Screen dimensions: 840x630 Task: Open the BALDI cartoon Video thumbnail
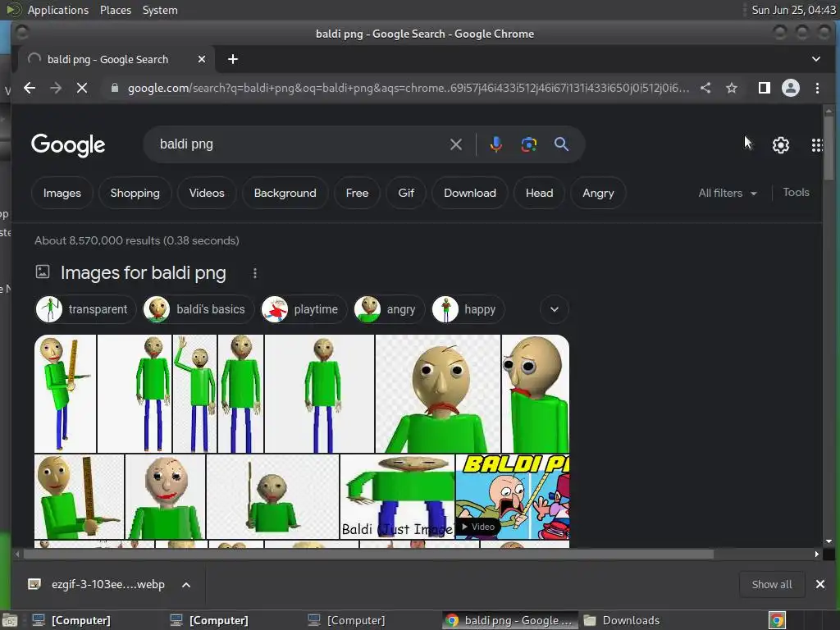[513, 496]
